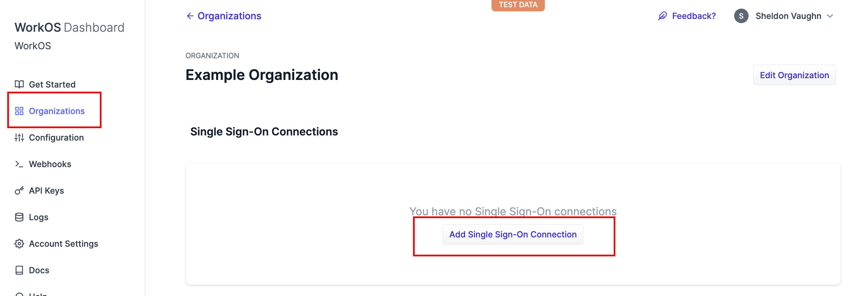Image resolution: width=868 pixels, height=296 pixels.
Task: Go to Webhooks in the sidebar
Action: click(50, 164)
